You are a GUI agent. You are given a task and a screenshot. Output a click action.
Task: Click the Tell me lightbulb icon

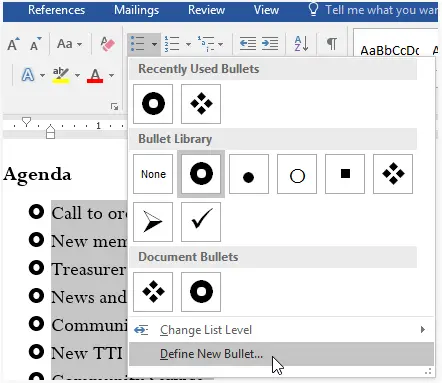tap(313, 9)
